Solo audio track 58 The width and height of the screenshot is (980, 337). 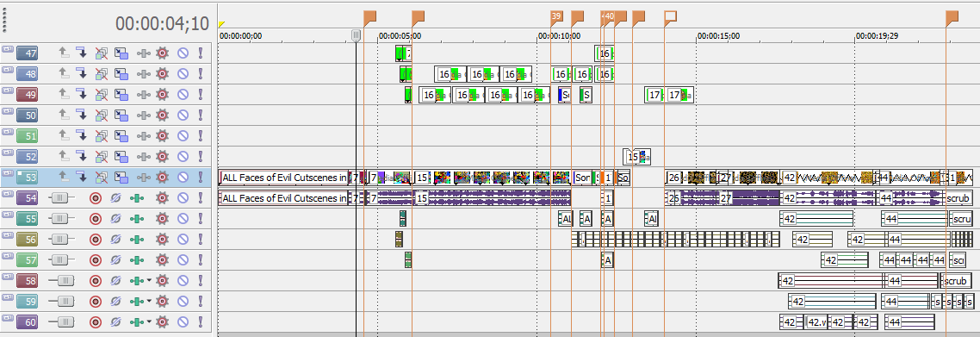[201, 281]
